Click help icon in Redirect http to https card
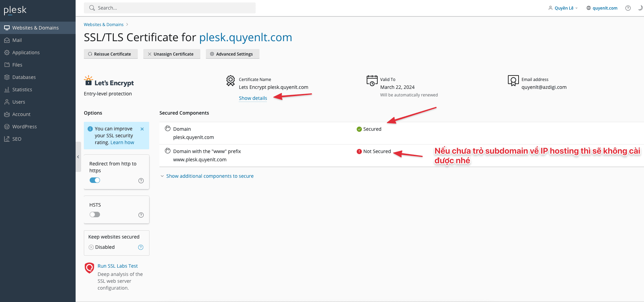The width and height of the screenshot is (644, 302). 141,181
